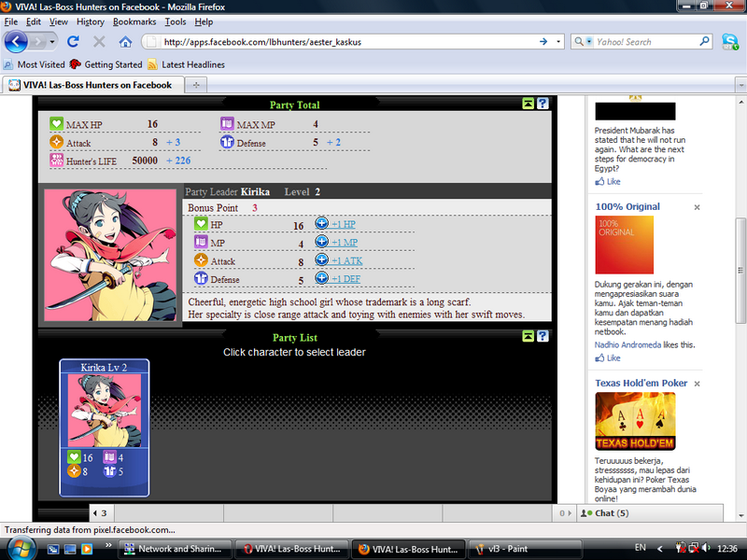
Task: Click the MAX HP heart icon
Action: pyautogui.click(x=56, y=124)
